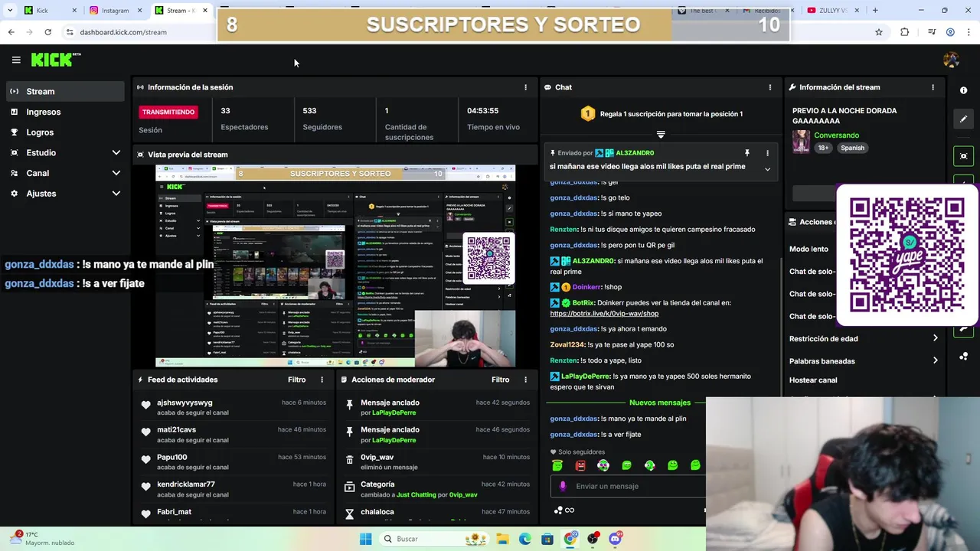Collapse the gift subscription leaderboard arrow
980x551 pixels.
pyautogui.click(x=661, y=135)
